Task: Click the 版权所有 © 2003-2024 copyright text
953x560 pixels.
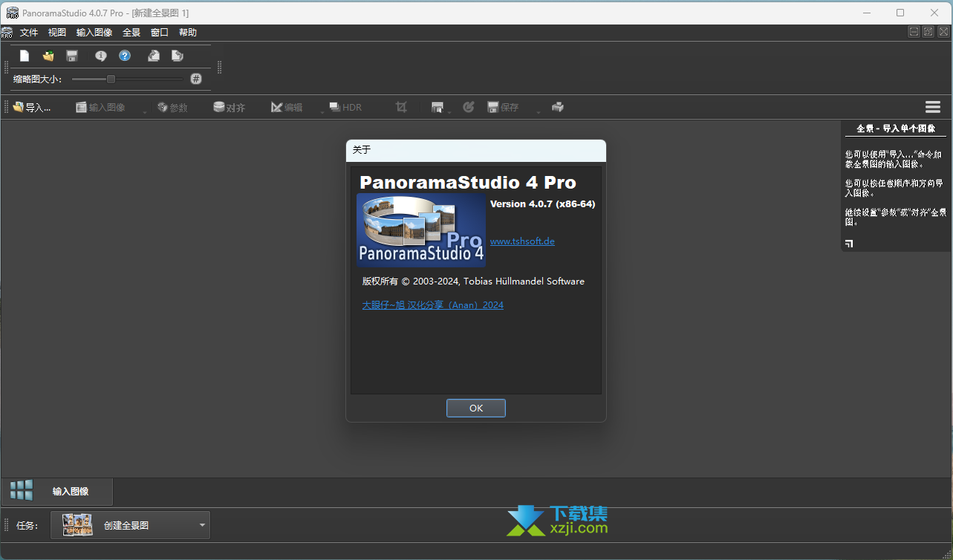Action: click(473, 281)
